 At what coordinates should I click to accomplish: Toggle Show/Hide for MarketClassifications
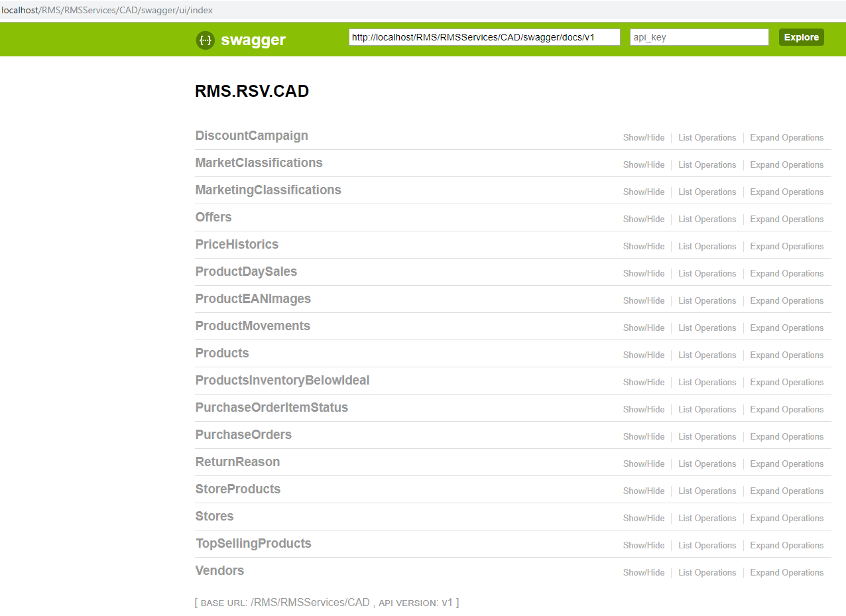(643, 165)
